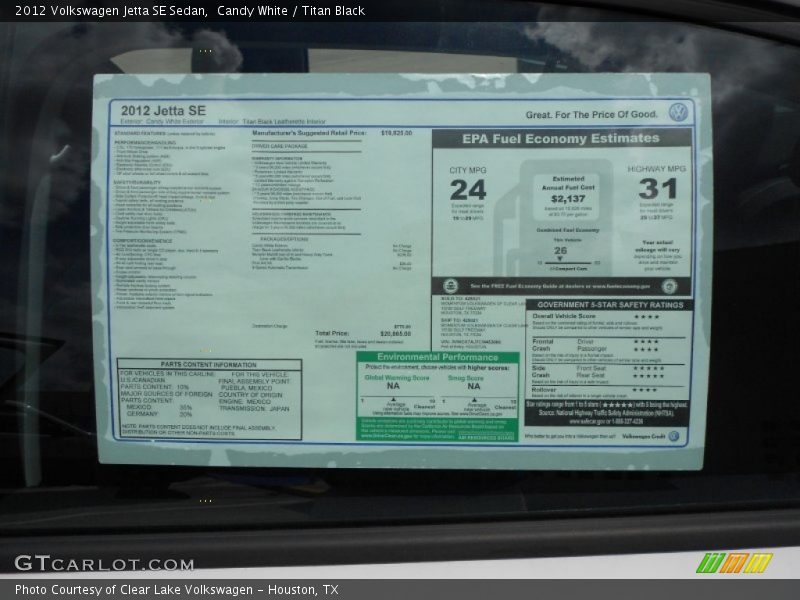The width and height of the screenshot is (800, 600).
Task: Click the Parts Content Information box
Action: click(x=209, y=399)
